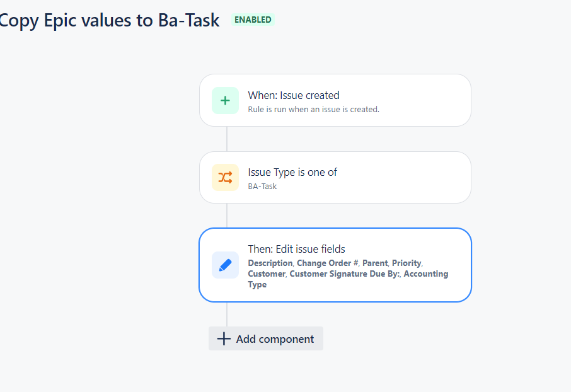This screenshot has height=392, width=571.
Task: Click 'Description' in the edited fields list
Action: tap(270, 263)
